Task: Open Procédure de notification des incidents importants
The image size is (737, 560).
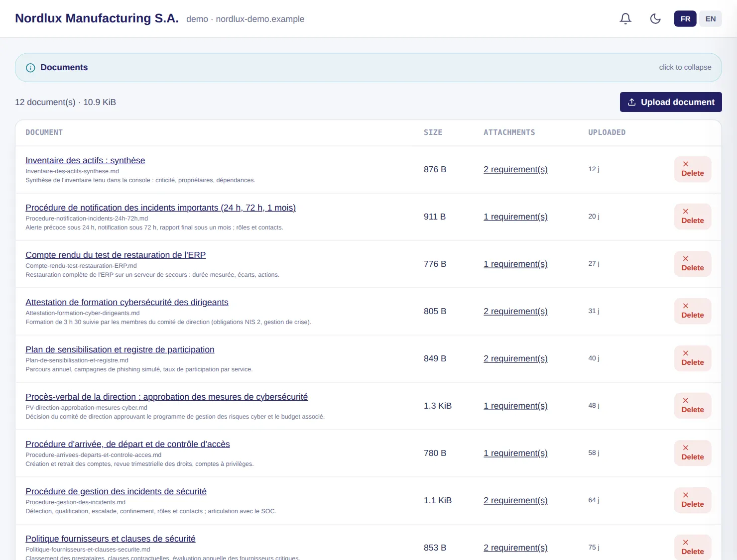Action: [160, 208]
